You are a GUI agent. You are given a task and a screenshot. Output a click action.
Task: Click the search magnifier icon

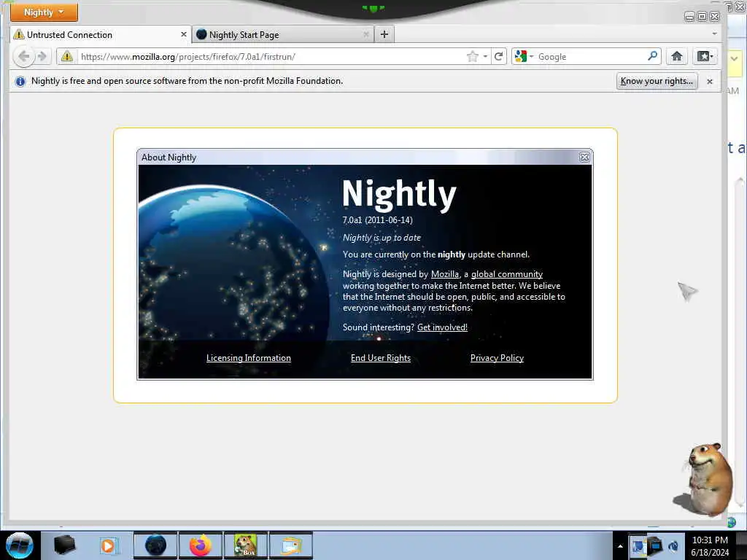653,56
